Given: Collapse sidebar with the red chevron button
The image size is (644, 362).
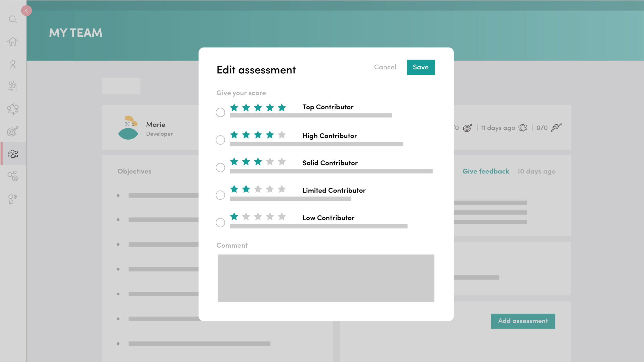Looking at the screenshot, I should 26,11.
